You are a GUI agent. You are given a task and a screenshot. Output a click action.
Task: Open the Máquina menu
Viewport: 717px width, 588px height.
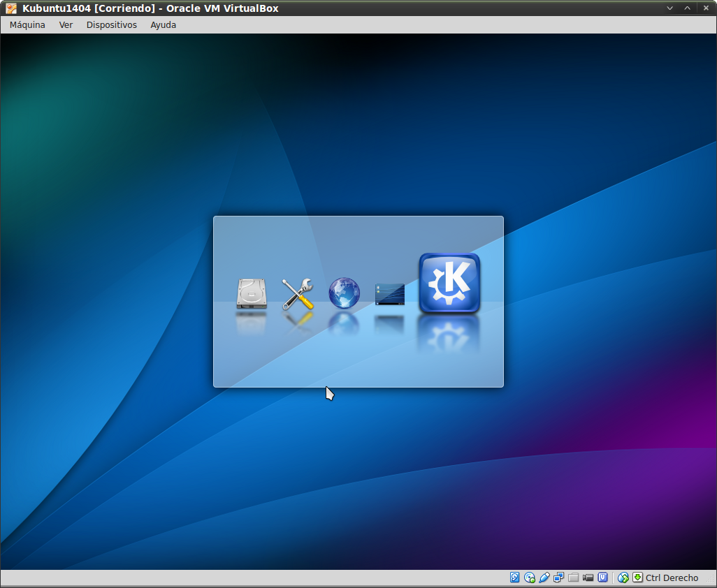(27, 24)
